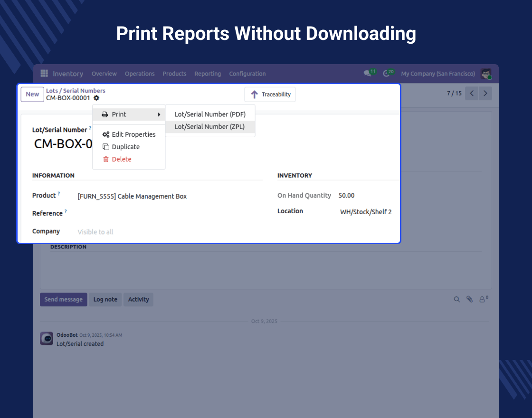This screenshot has height=418, width=532.
Task: Click Log note button
Action: [105, 300]
